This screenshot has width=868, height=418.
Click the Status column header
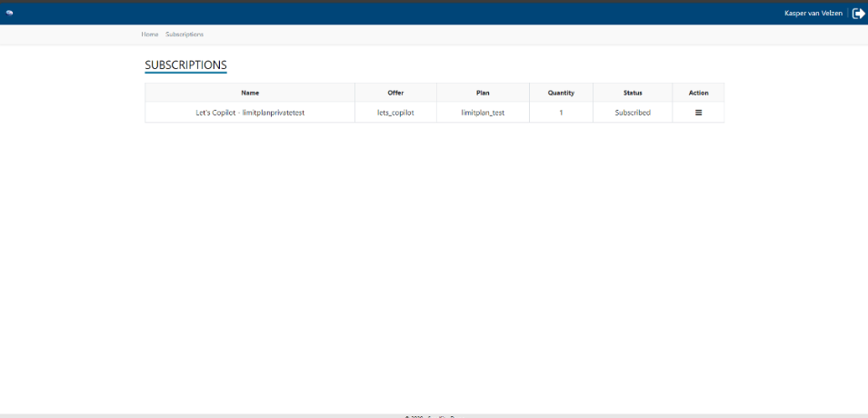[633, 93]
